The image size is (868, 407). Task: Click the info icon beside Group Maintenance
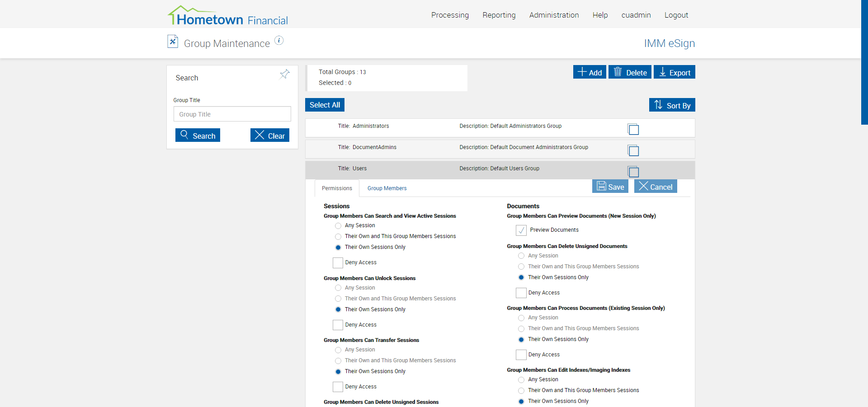[x=279, y=41]
